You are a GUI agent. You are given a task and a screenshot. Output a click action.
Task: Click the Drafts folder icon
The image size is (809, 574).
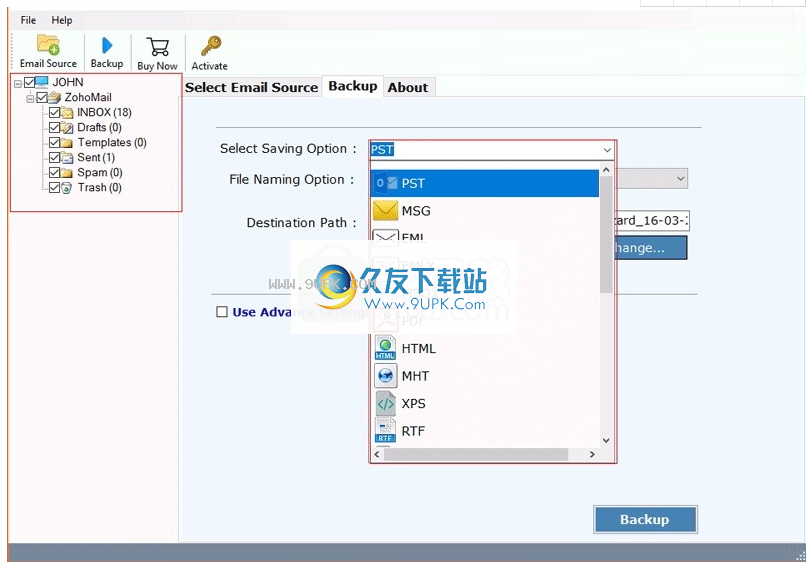67,127
